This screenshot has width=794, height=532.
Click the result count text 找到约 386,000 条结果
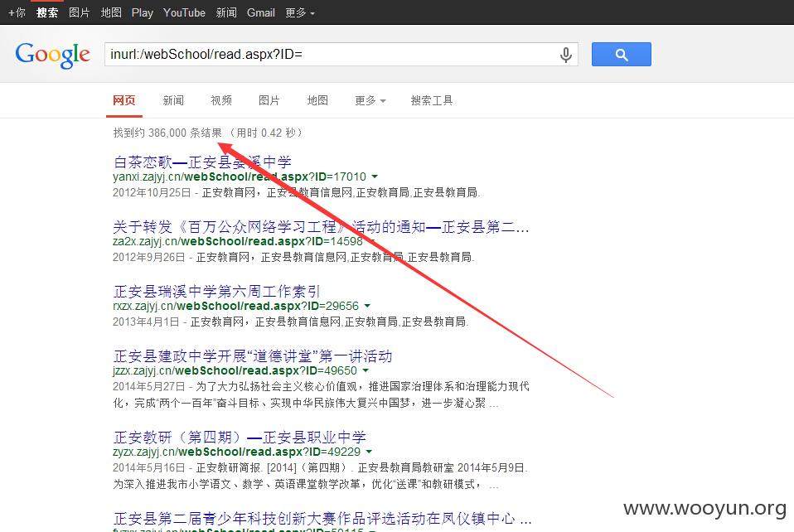(x=167, y=133)
